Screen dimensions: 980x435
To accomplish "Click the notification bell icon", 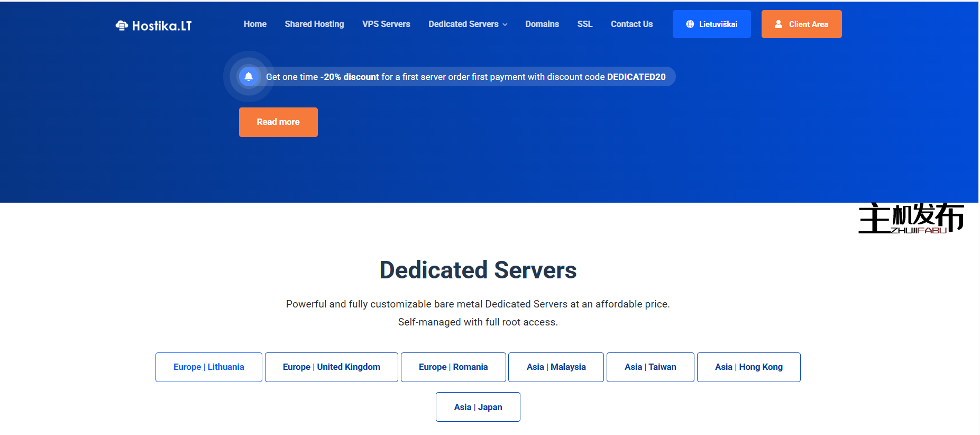I will click(249, 77).
